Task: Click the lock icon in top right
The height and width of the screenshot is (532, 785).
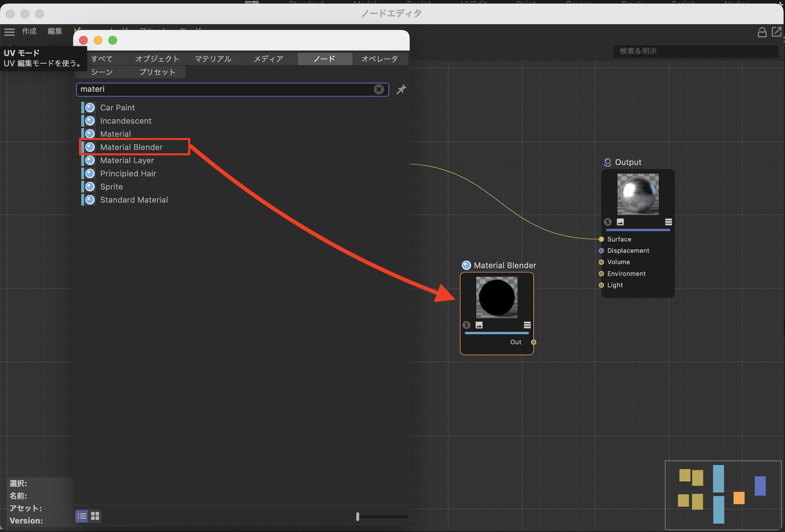Action: [x=762, y=32]
